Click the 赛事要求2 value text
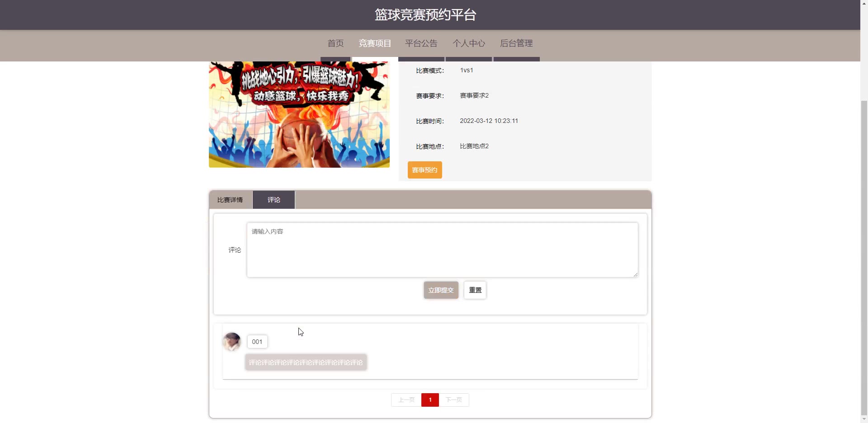The height and width of the screenshot is (423, 868). [x=474, y=95]
